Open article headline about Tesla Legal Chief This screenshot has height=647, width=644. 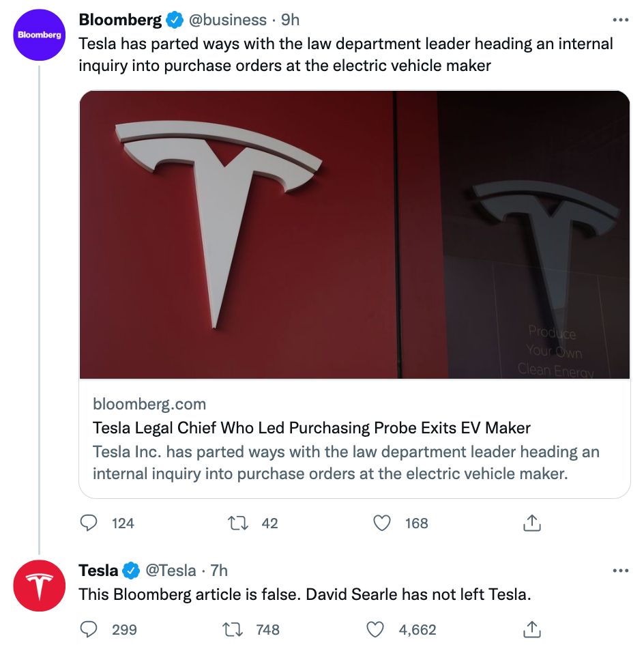click(311, 429)
